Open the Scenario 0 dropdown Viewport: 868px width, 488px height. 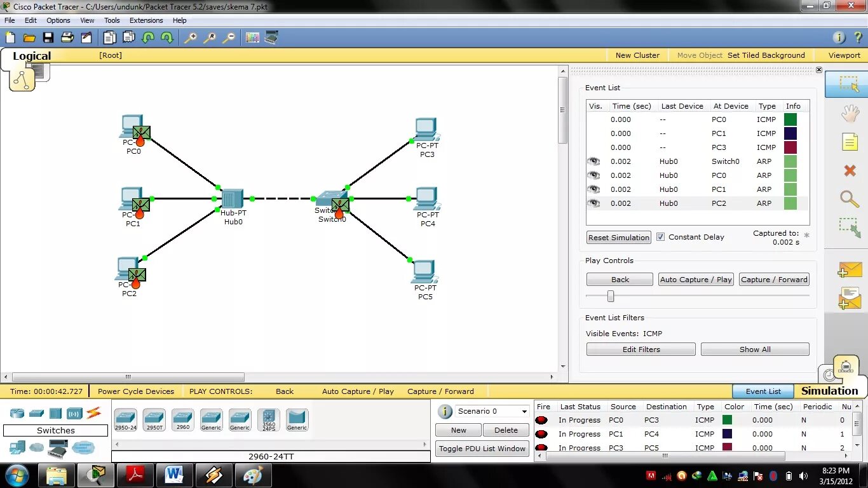(x=492, y=411)
